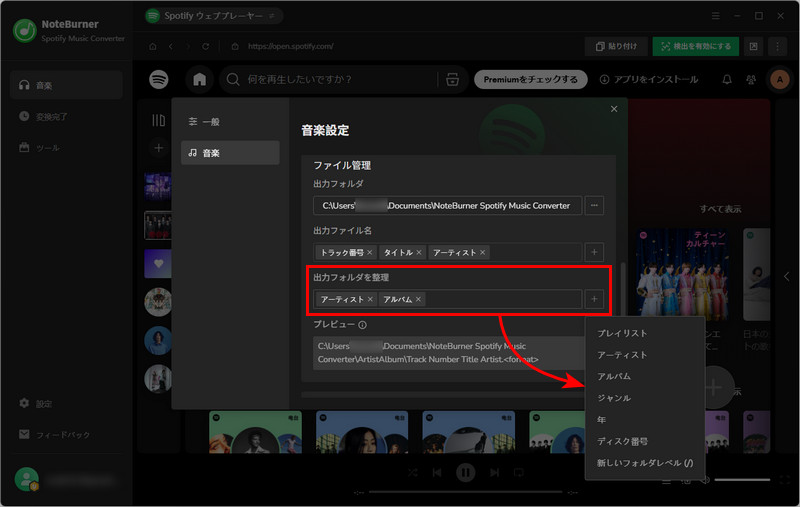Click the 貼り付け button

pos(616,46)
